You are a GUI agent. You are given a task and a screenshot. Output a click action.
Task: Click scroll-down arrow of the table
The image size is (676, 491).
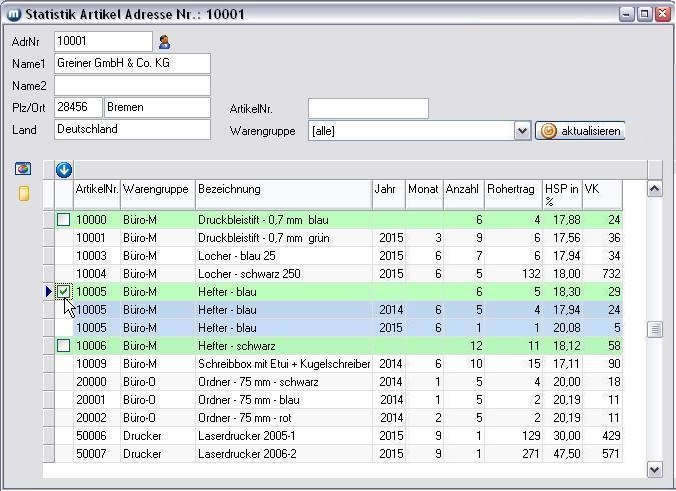[655, 469]
